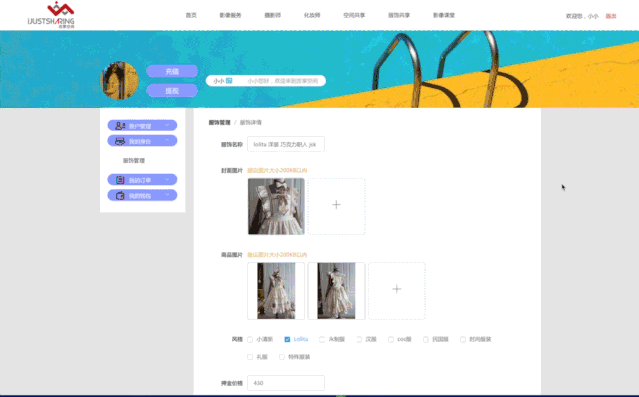The height and width of the screenshot is (397, 639).
Task: Click the orange size hint beside 商品图片
Action: [278, 255]
